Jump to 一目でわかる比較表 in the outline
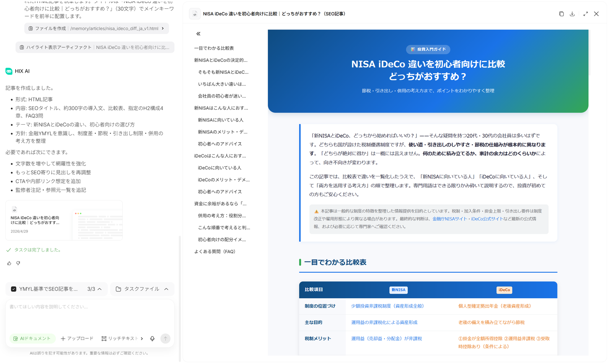Viewport: 612px width, 364px height. pos(214,48)
